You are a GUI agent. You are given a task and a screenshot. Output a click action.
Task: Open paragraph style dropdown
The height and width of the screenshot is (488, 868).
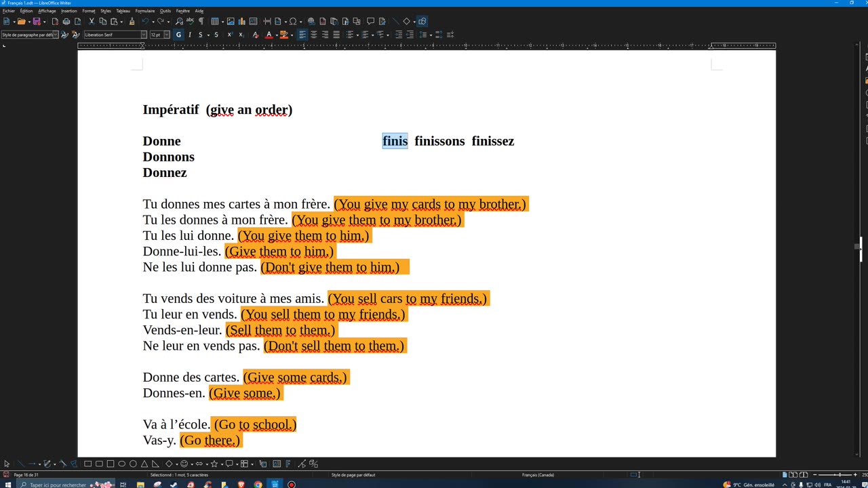pos(56,35)
